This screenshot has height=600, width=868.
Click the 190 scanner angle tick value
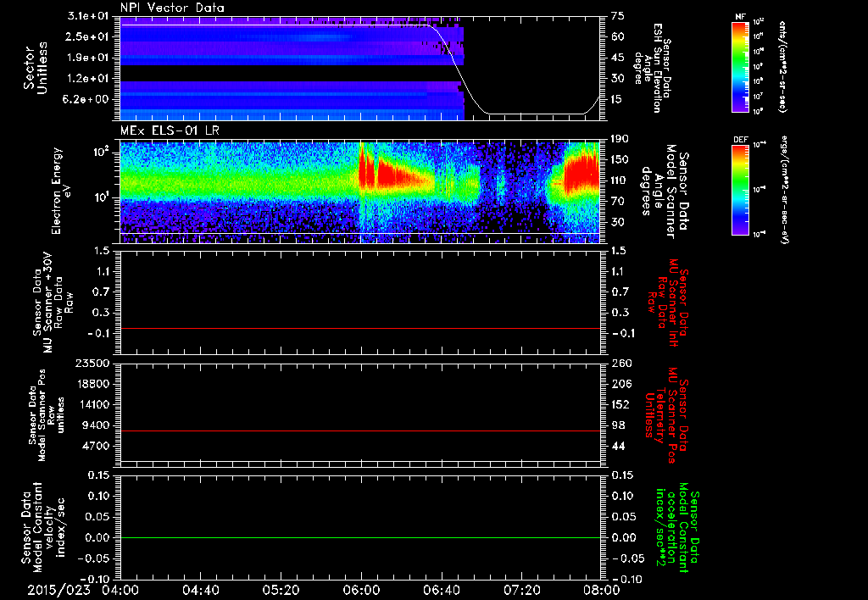(620, 139)
